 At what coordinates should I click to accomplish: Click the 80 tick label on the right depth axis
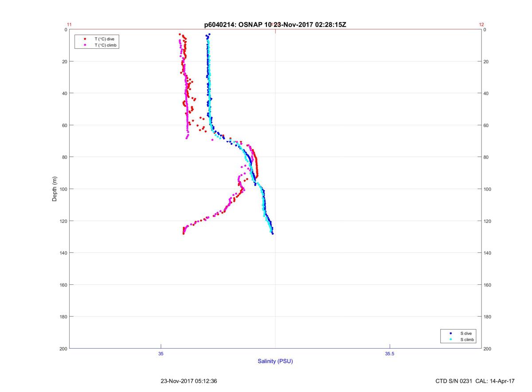pos(486,157)
